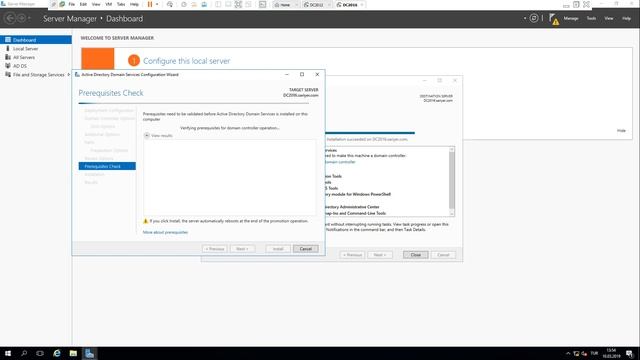Open Server Manager's Help menu
This screenshot has height=360, width=640.
[627, 18]
